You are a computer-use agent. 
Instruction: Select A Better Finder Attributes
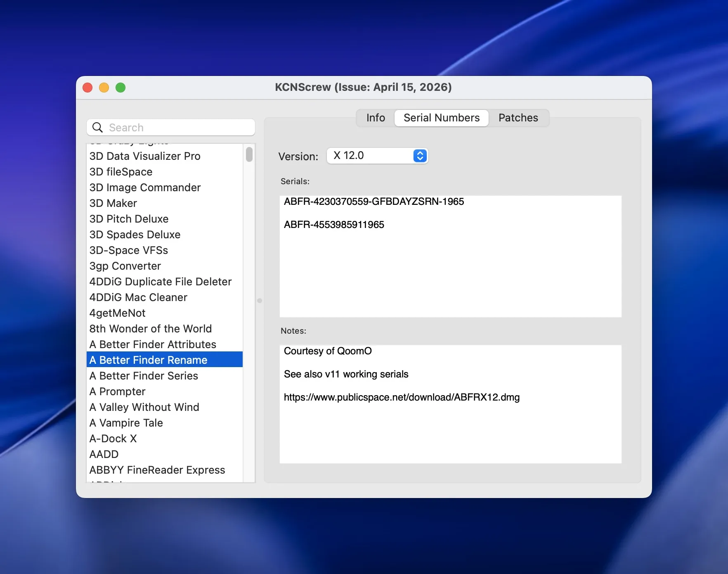pos(165,344)
